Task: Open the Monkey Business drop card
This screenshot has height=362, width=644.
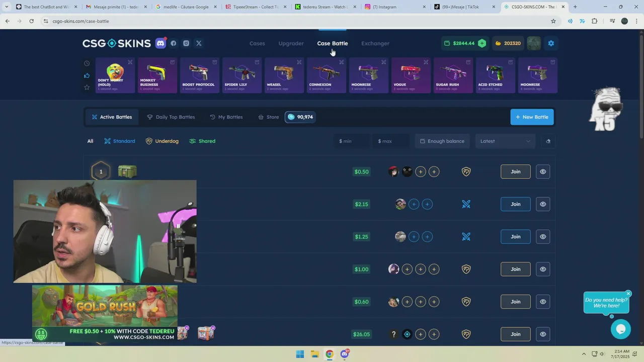Action: point(157,75)
